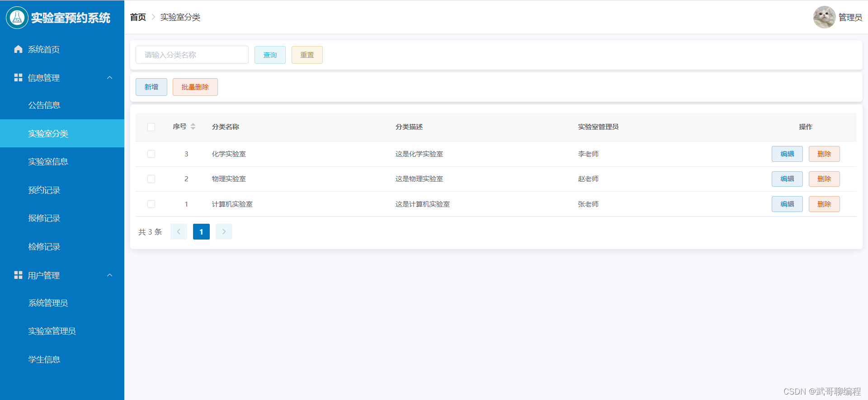The height and width of the screenshot is (400, 868).
Task: Open the 检修记录 menu item
Action: (x=62, y=247)
